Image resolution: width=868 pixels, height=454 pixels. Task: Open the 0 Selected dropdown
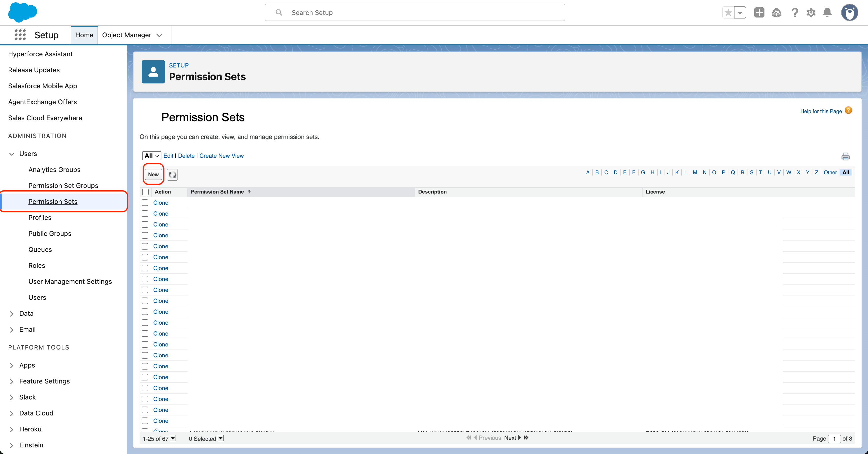(x=221, y=439)
